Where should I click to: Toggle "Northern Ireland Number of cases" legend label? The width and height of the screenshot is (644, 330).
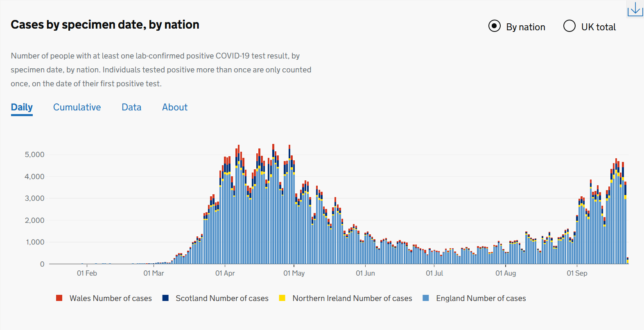pyautogui.click(x=352, y=299)
